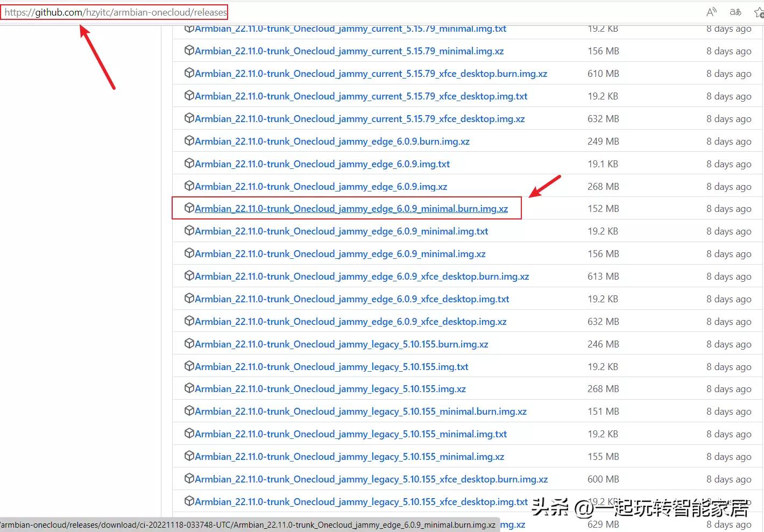Click package icon beside edge_6.0.9.burn.img.xz
Viewport: 764px width, 532px height.
[189, 141]
